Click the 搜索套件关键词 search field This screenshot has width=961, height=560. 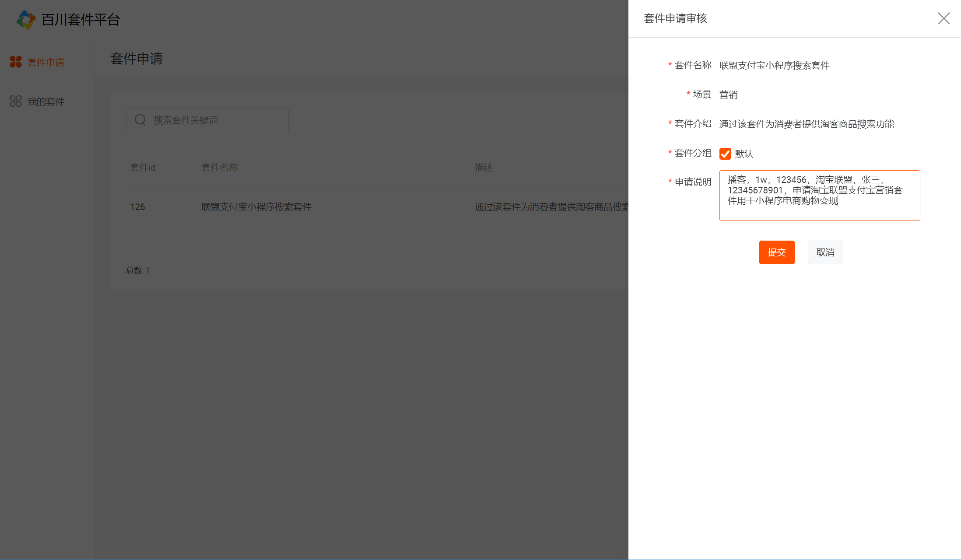(x=207, y=120)
